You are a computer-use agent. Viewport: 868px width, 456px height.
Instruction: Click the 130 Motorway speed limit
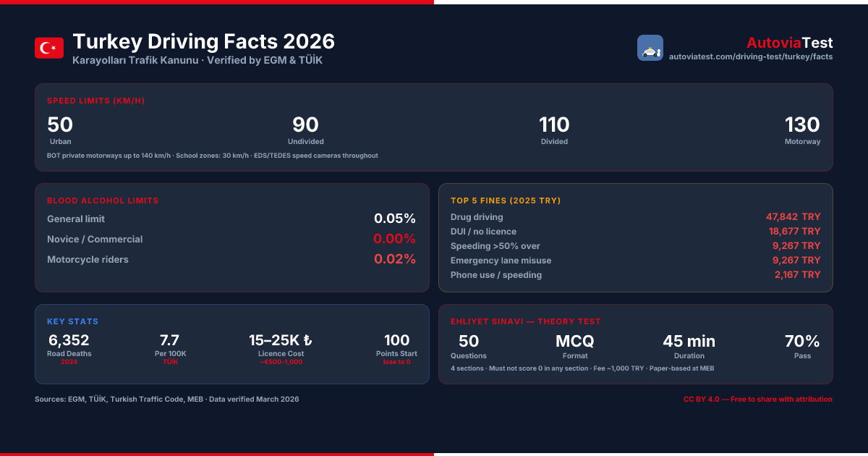[803, 130]
